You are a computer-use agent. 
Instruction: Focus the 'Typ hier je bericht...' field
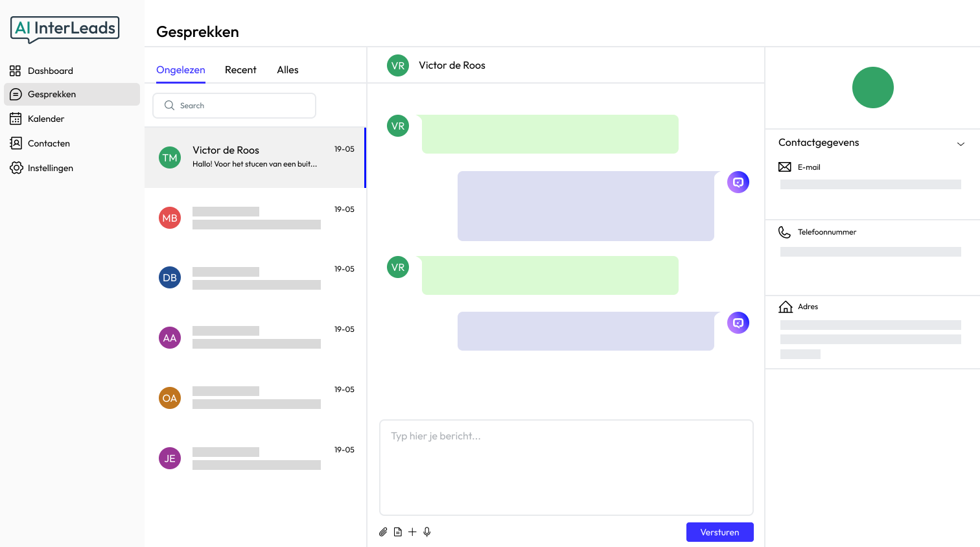click(566, 467)
